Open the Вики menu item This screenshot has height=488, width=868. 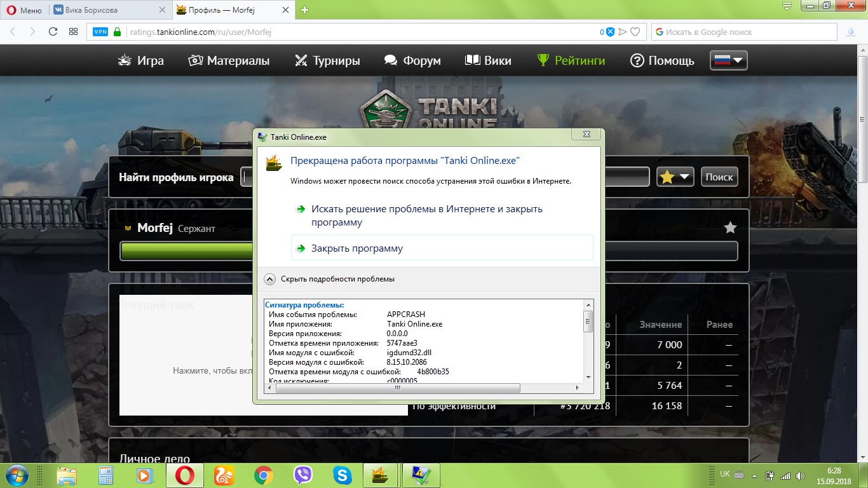[x=488, y=61]
